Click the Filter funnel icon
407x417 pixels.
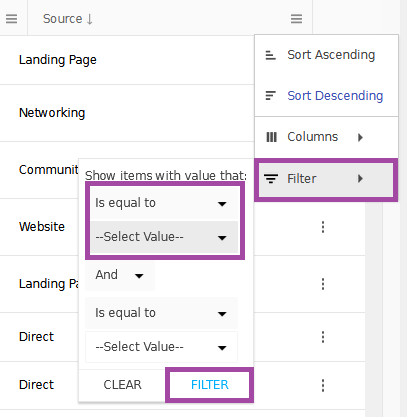[x=271, y=179]
